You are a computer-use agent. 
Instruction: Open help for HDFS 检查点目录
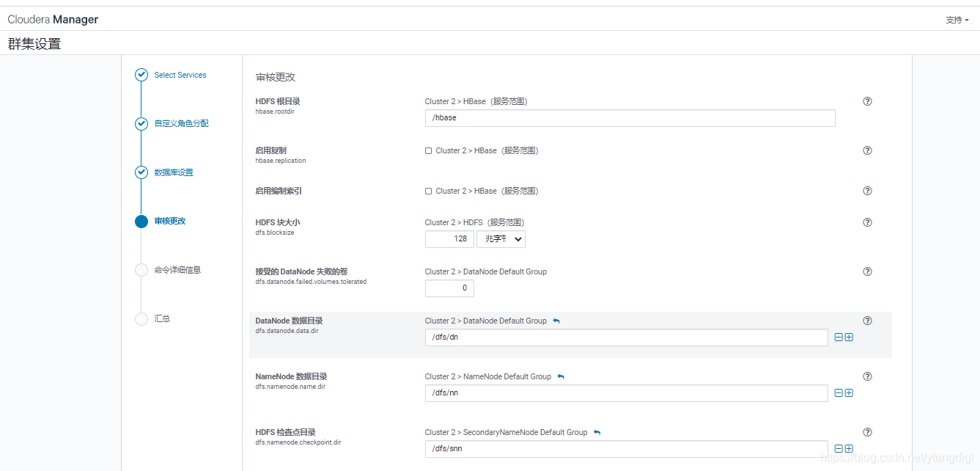pos(868,432)
